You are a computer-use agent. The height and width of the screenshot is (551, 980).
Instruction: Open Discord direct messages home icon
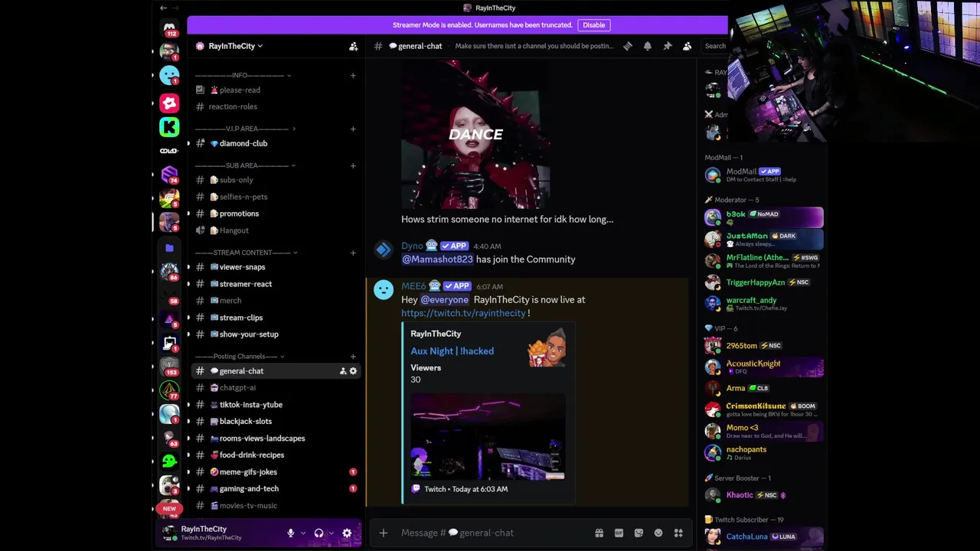[169, 28]
